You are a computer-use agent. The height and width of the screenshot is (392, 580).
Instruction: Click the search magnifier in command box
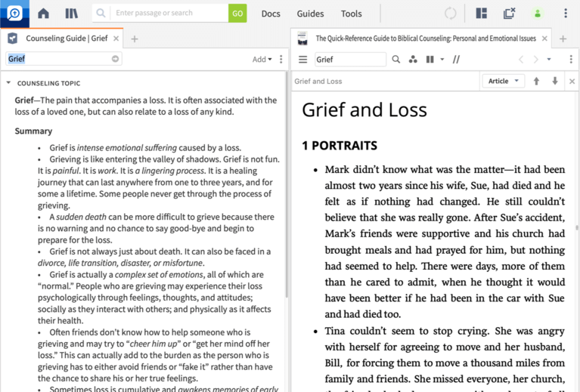(x=101, y=14)
